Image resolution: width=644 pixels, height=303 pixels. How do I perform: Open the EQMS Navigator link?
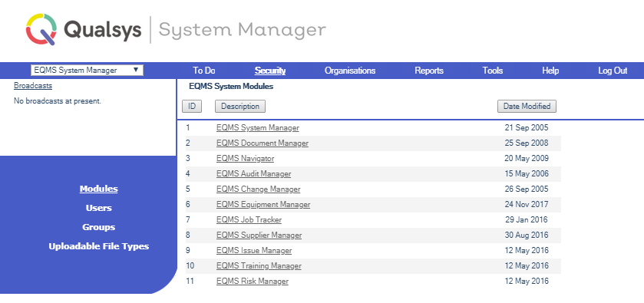245,159
